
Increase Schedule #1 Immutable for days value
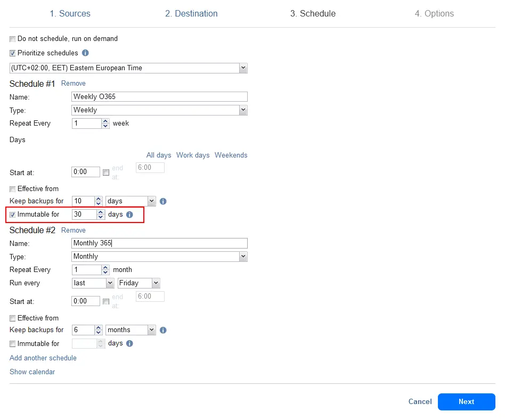[101, 212]
